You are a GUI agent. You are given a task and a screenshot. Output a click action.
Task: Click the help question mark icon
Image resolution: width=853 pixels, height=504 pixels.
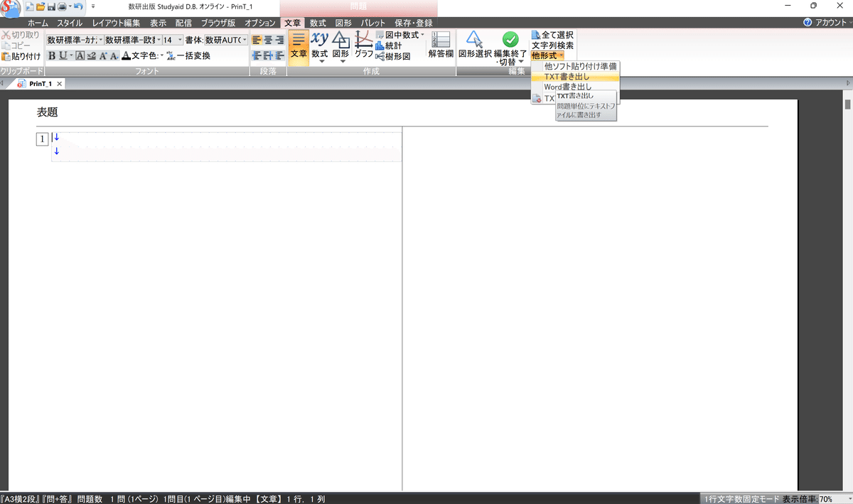coord(808,23)
